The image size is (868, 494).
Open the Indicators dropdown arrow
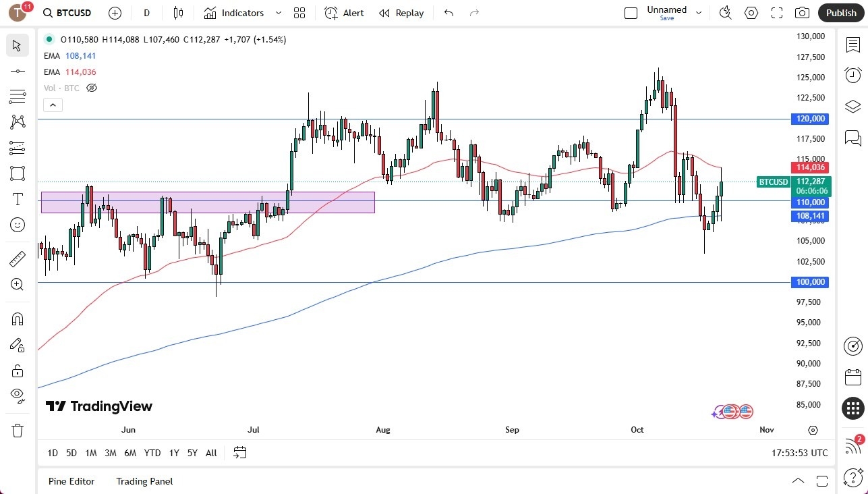(277, 13)
